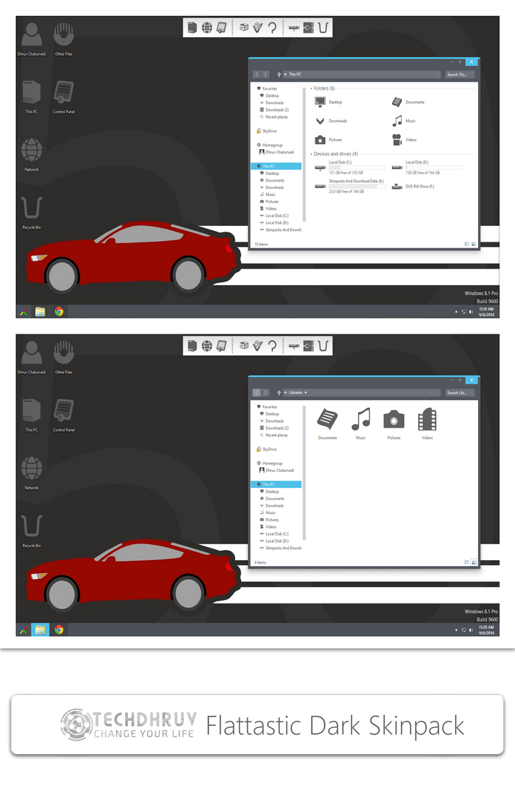The width and height of the screenshot is (515, 812).
Task: Select SkyDrive in the Libraries window sidebar
Action: pos(269,449)
